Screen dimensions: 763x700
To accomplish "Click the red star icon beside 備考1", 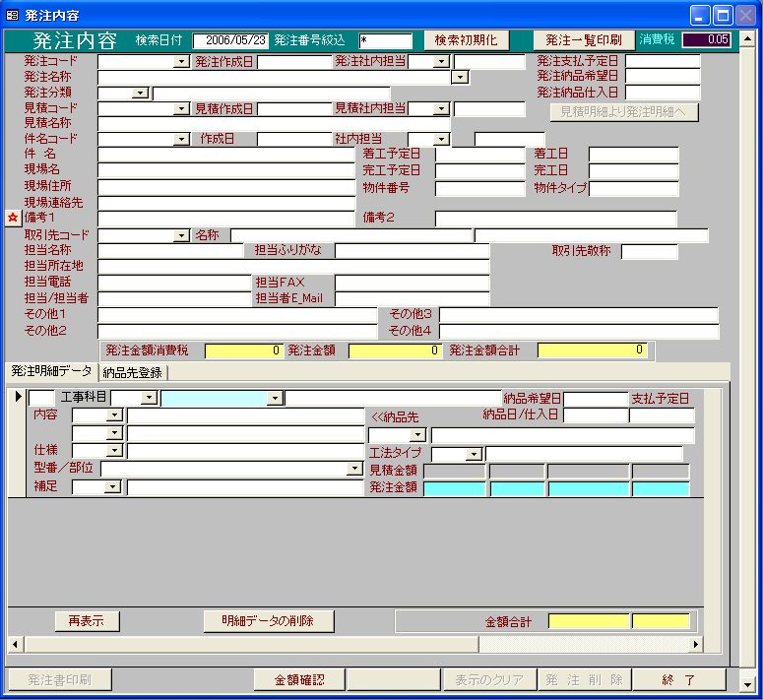I will 13,218.
